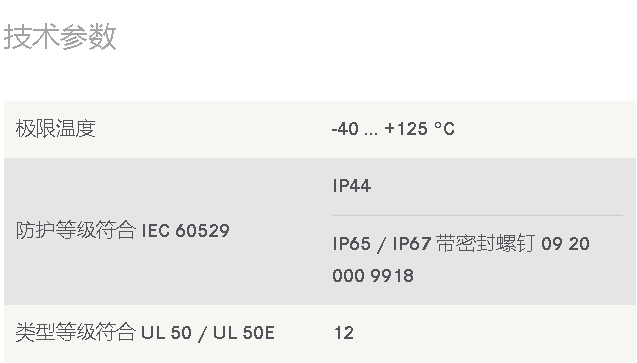Select the 防护等级符合 label text
Viewport: 637px width, 363px height.
tap(76, 230)
